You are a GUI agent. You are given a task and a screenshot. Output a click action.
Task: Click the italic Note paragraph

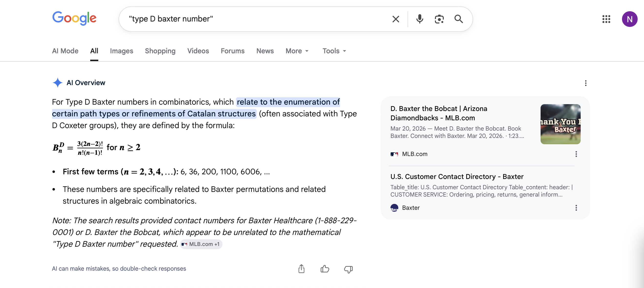click(204, 232)
